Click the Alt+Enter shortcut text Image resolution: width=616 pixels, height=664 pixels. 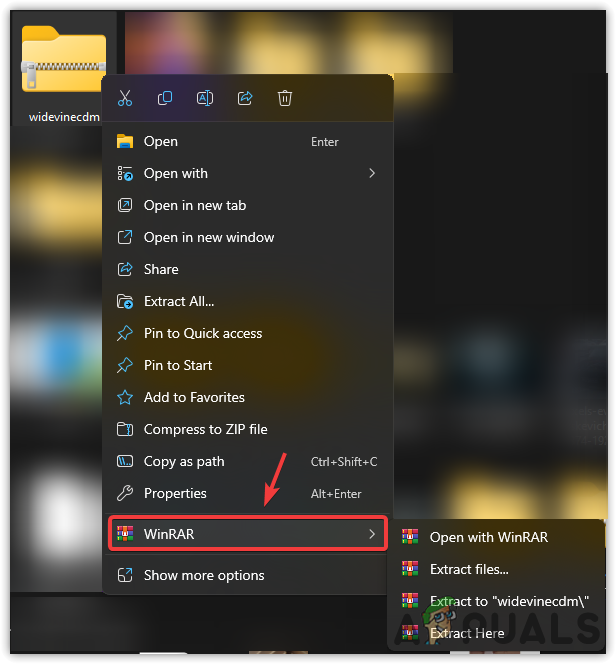(336, 494)
